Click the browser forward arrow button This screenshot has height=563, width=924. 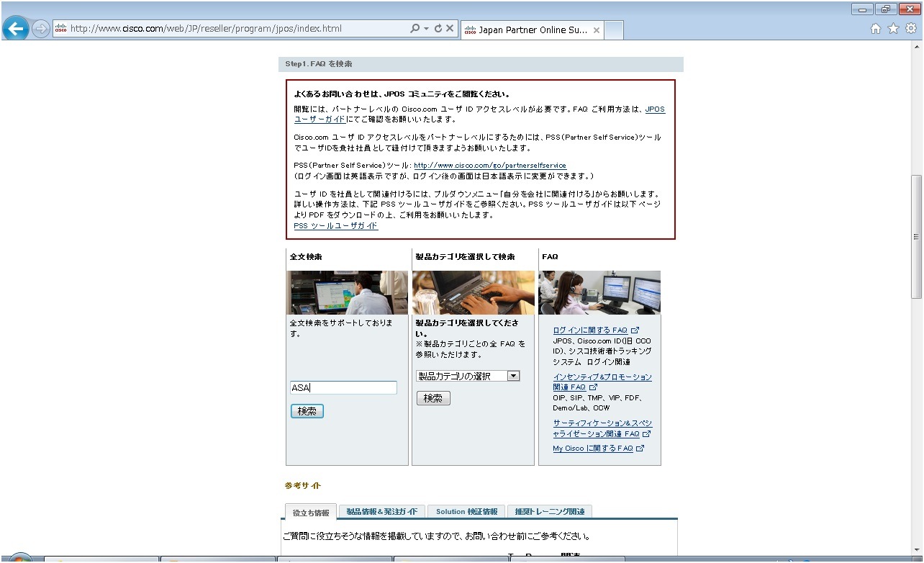pyautogui.click(x=41, y=29)
